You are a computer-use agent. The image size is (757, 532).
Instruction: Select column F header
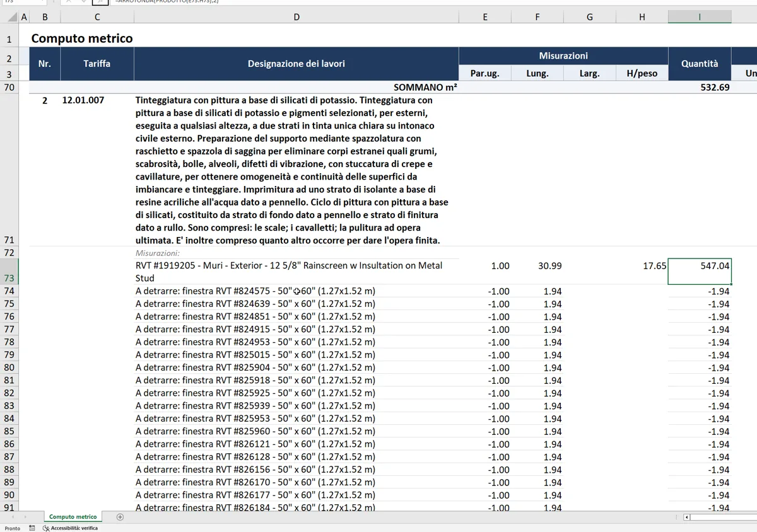[537, 17]
